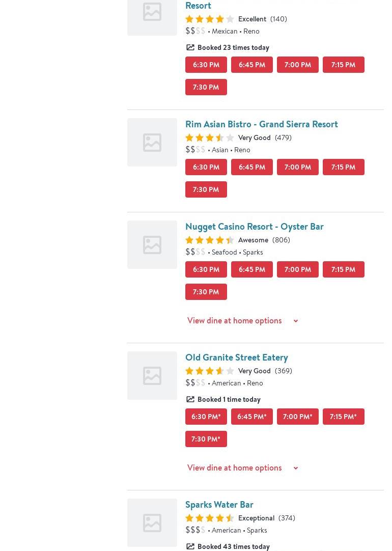Open Rim Asian Bistro restaurant thumbnail
The image size is (392, 551).
[152, 142]
